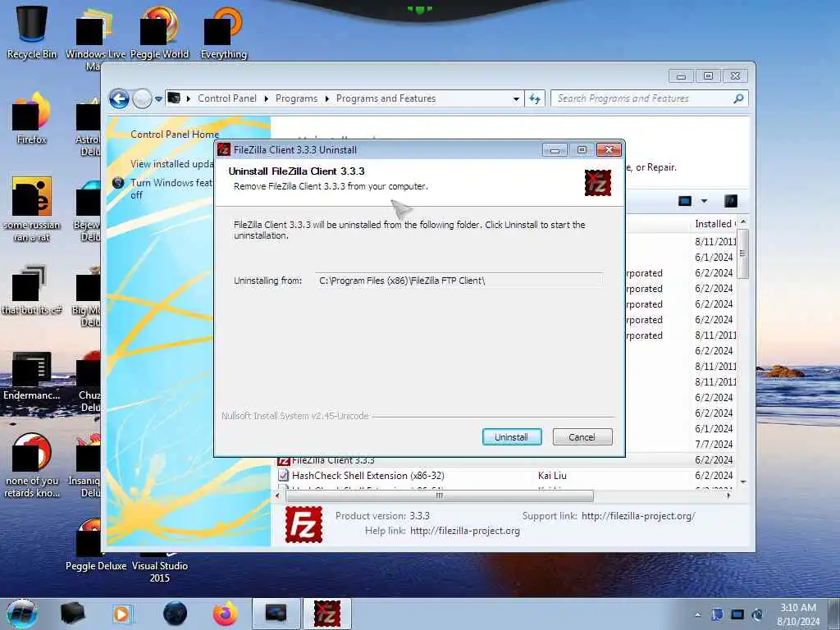The width and height of the screenshot is (840, 630).
Task: Click the crossed-out FileZilla logo in the uninstall dialog header
Action: coord(598,183)
